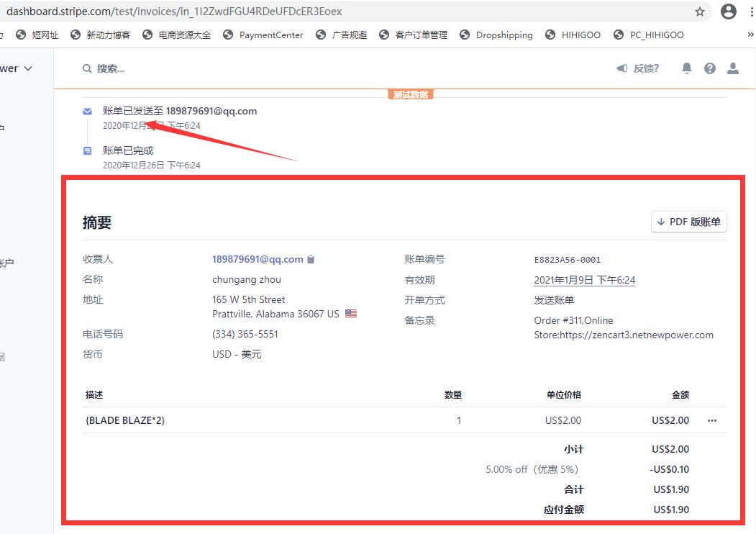Bookmark this page using the star icon
Screen dimensions: 756x534
698,11
